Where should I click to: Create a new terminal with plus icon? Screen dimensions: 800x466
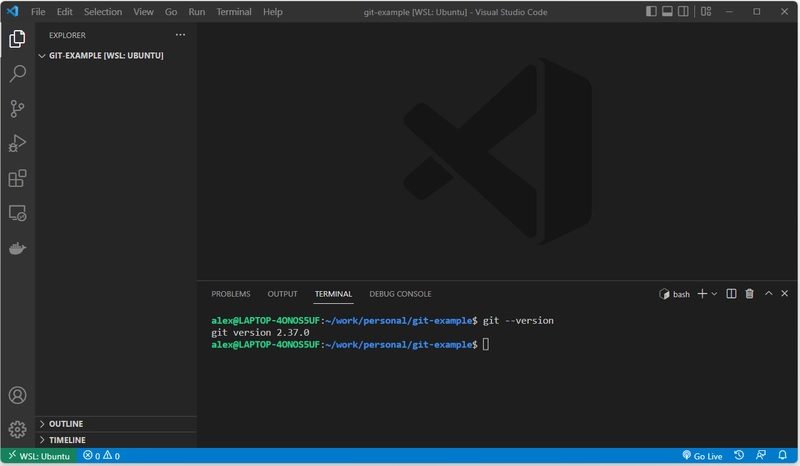702,293
